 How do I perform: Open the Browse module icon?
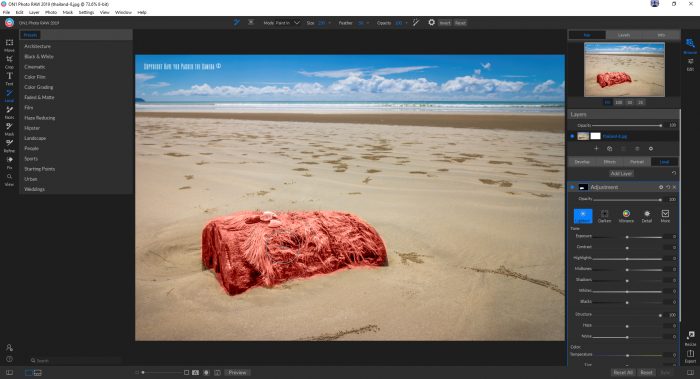(690, 45)
